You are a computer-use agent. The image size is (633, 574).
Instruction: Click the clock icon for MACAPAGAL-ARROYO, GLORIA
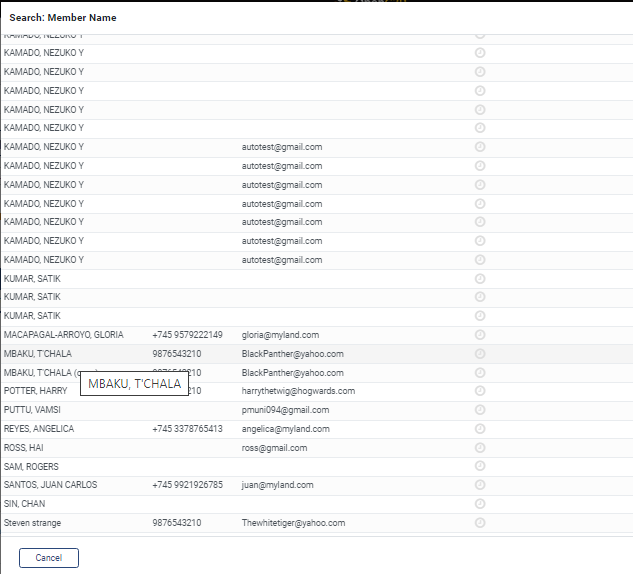(479, 335)
